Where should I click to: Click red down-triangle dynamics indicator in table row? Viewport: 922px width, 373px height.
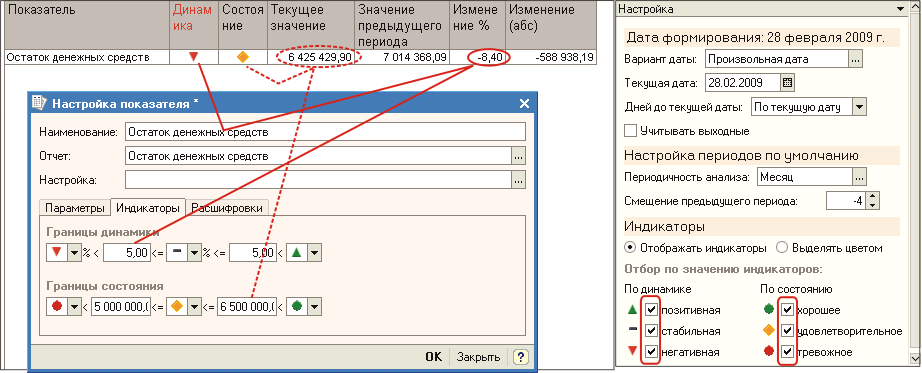click(x=193, y=57)
